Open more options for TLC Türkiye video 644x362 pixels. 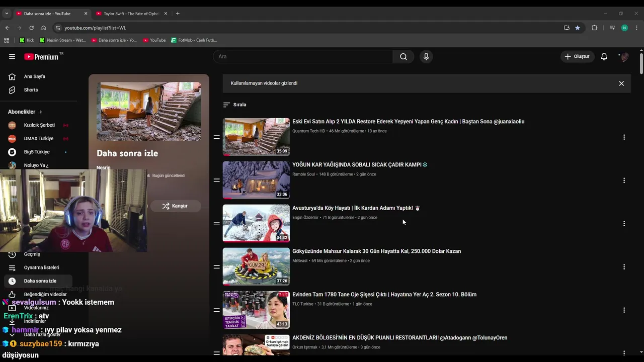point(624,310)
